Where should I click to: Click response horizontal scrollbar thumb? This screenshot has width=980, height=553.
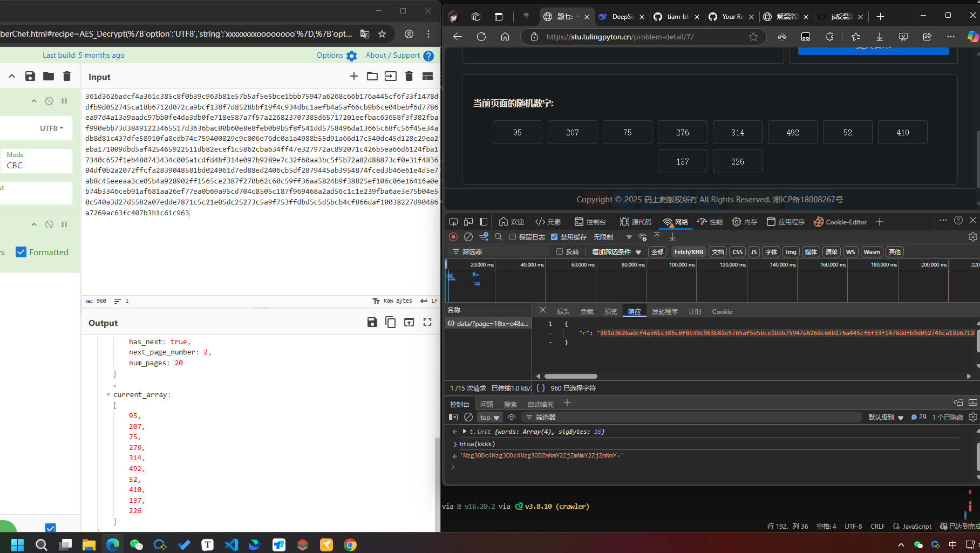571,376
